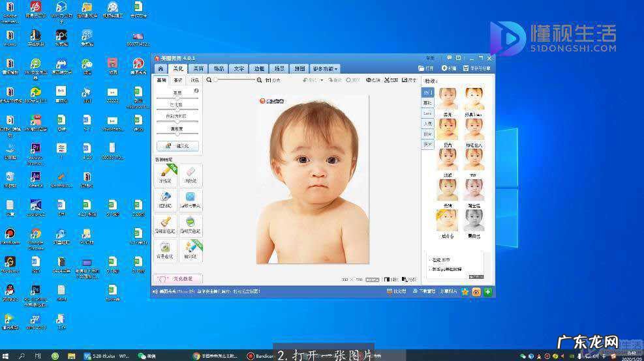The width and height of the screenshot is (644, 361).
Task: Open the 场景 tab
Action: [x=279, y=68]
